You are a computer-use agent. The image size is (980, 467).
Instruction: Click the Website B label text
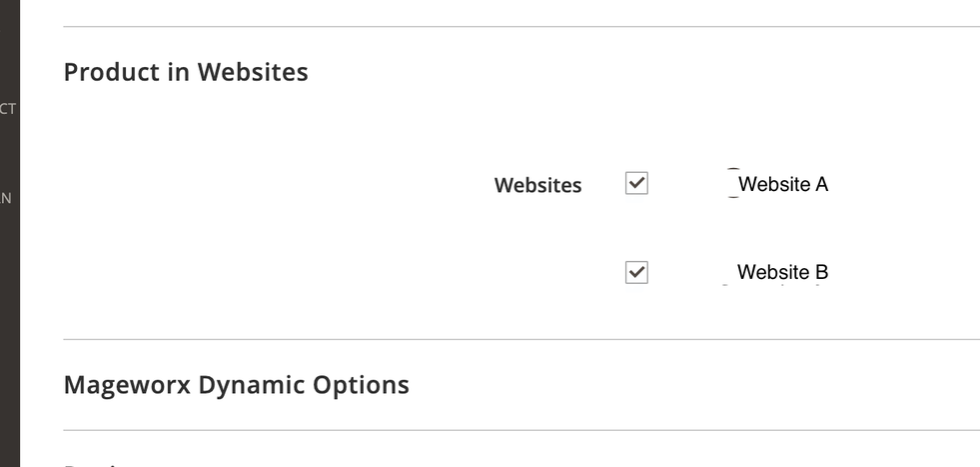pyautogui.click(x=782, y=272)
